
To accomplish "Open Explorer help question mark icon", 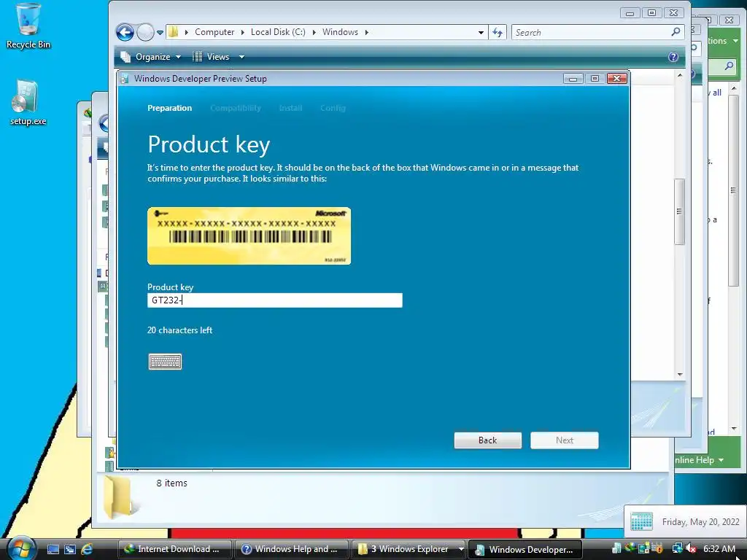I will (x=673, y=57).
